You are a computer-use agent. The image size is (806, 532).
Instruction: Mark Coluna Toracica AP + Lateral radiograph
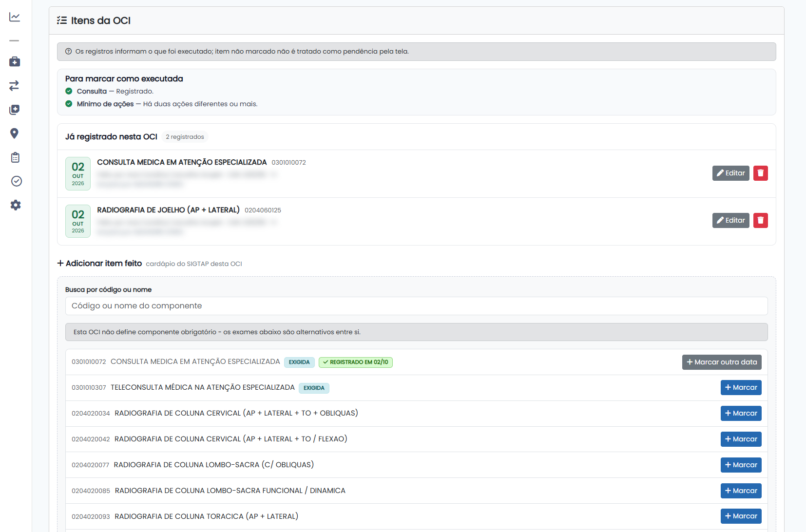coord(741,516)
